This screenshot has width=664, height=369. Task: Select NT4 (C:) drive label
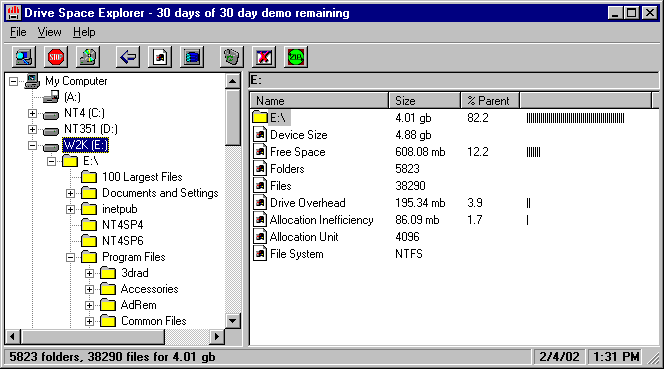[x=84, y=113]
